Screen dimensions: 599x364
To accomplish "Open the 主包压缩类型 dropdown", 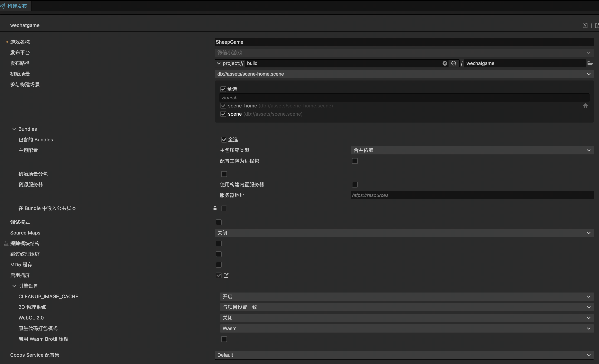I will point(472,150).
